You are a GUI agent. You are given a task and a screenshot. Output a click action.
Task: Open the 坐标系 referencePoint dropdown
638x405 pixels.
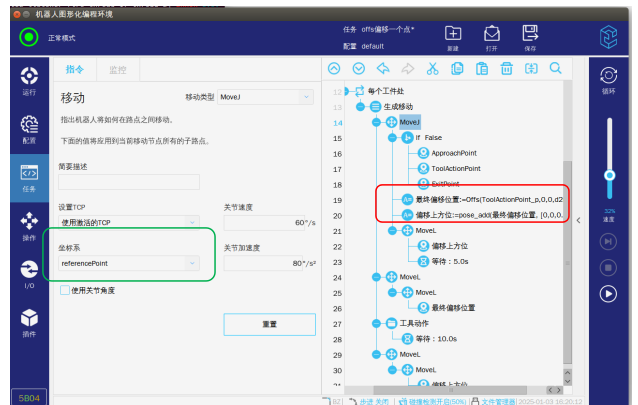click(x=127, y=263)
